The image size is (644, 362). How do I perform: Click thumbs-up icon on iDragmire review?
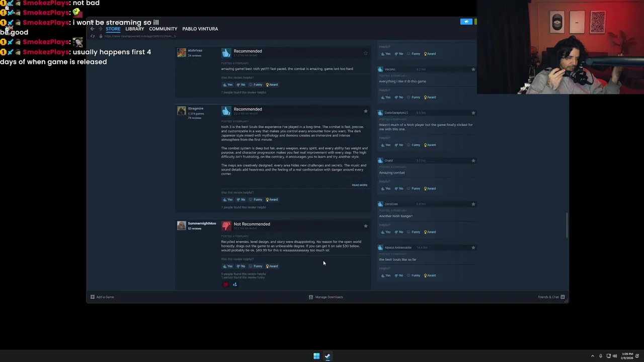pos(226,111)
